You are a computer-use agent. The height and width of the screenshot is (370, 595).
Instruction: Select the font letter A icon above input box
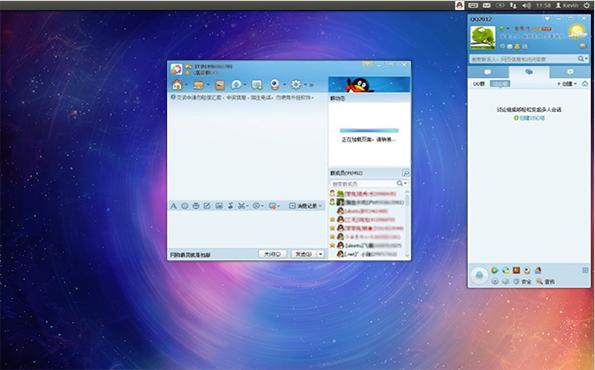click(173, 206)
